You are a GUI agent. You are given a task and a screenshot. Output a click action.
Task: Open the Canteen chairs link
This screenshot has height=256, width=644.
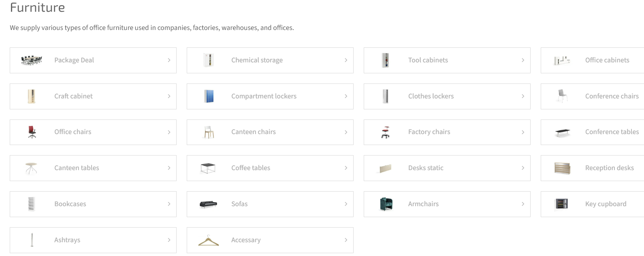(x=270, y=132)
